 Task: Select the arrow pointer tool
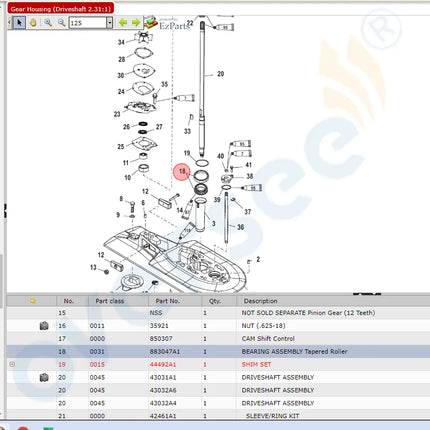pyautogui.click(x=19, y=23)
